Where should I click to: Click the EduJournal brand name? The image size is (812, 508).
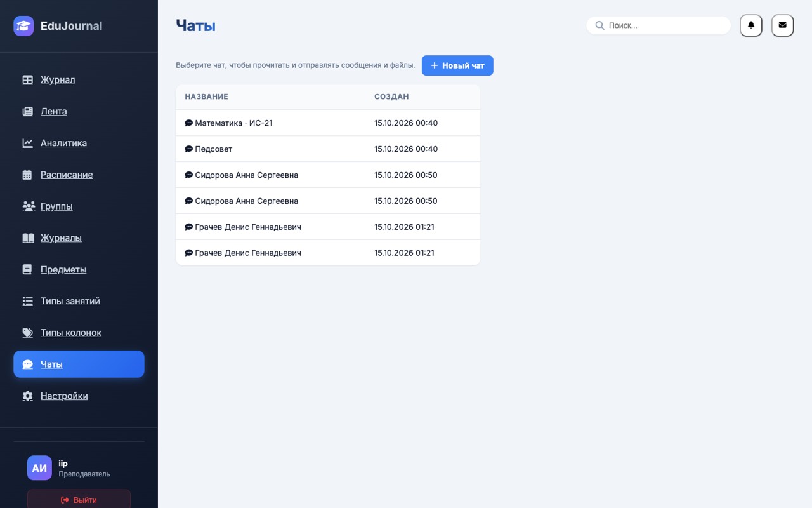pos(71,26)
